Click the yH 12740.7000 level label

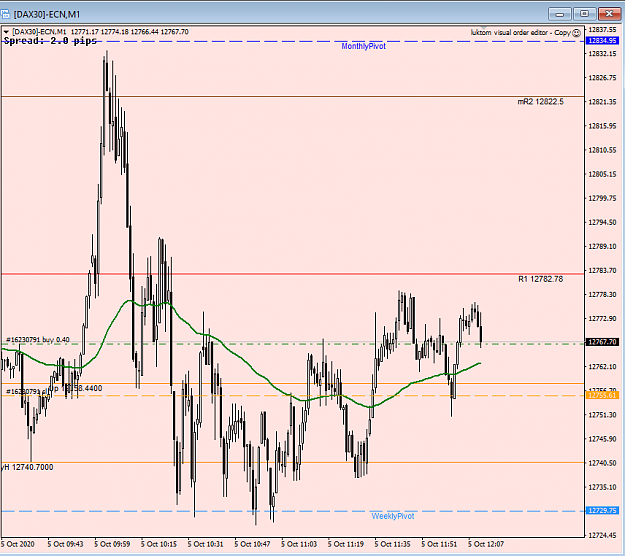tap(27, 467)
